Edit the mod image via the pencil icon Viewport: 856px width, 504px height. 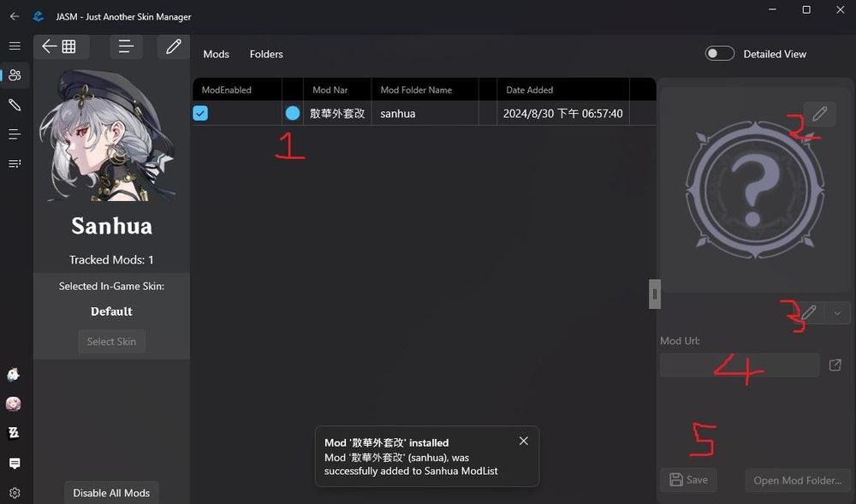[819, 113]
